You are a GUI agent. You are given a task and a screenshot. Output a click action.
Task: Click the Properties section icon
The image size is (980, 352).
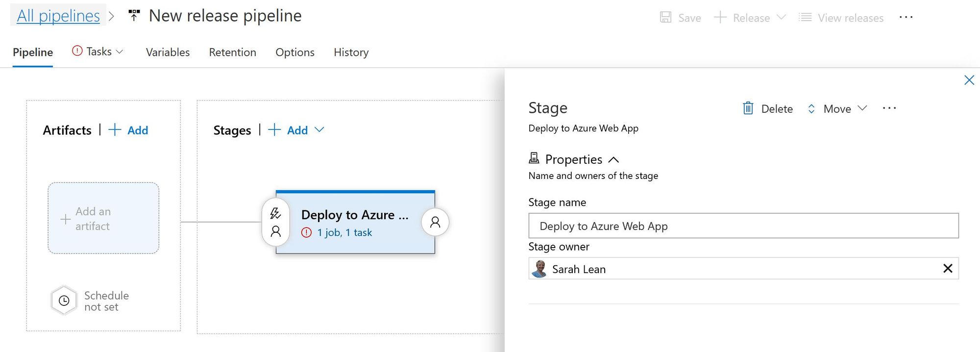[534, 158]
